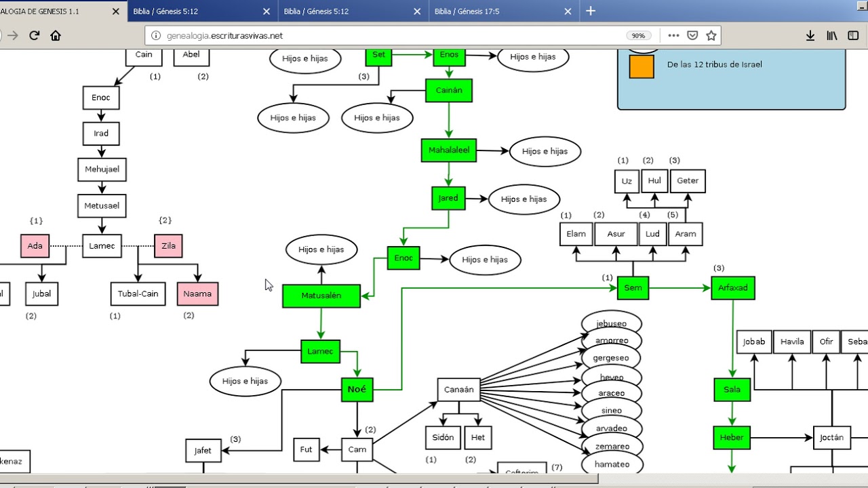Screen dimensions: 868x488
Task: Click the forward navigation arrow
Action: (12, 36)
